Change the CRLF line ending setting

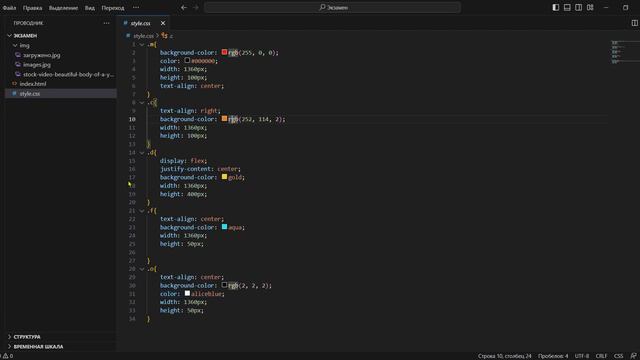click(x=601, y=356)
